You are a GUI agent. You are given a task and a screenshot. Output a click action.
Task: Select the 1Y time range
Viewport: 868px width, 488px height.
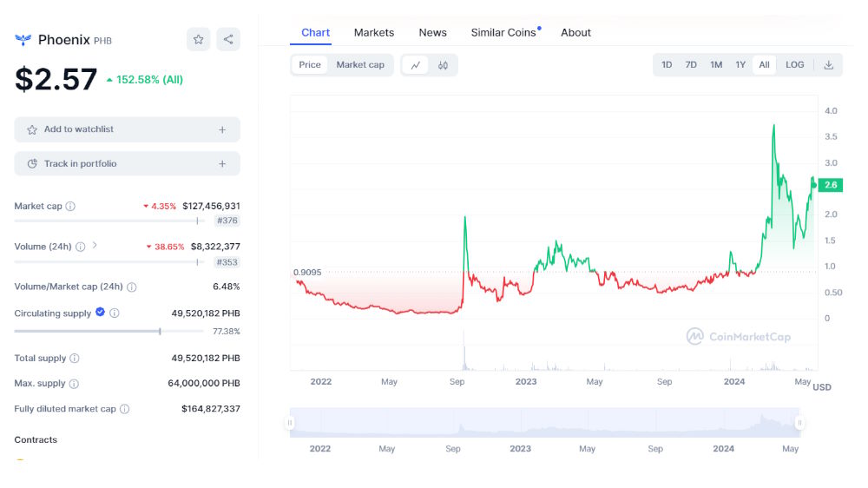(740, 65)
